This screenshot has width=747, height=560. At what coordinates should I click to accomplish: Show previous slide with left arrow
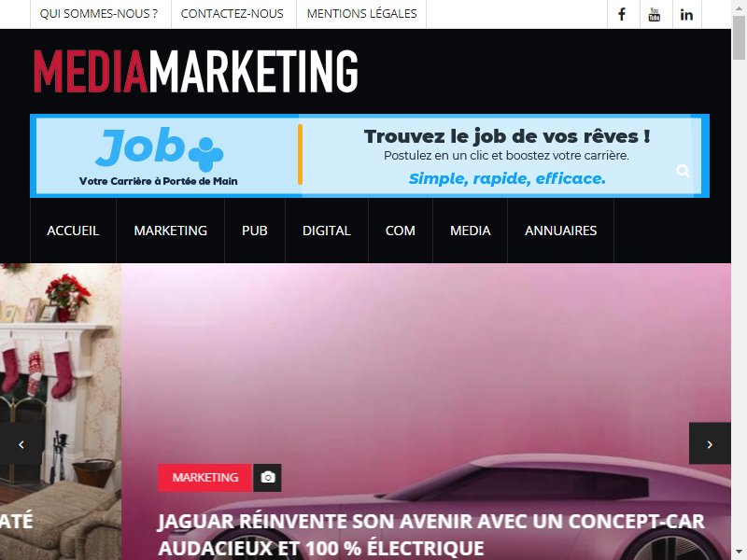[21, 443]
